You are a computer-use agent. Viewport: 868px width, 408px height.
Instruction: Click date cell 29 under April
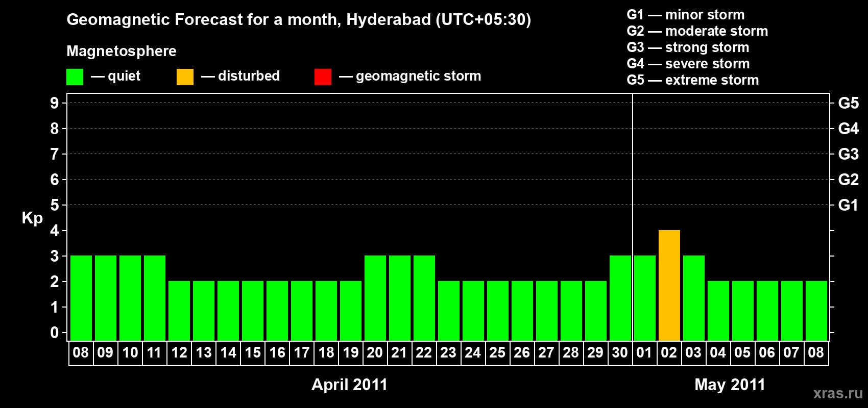(596, 353)
